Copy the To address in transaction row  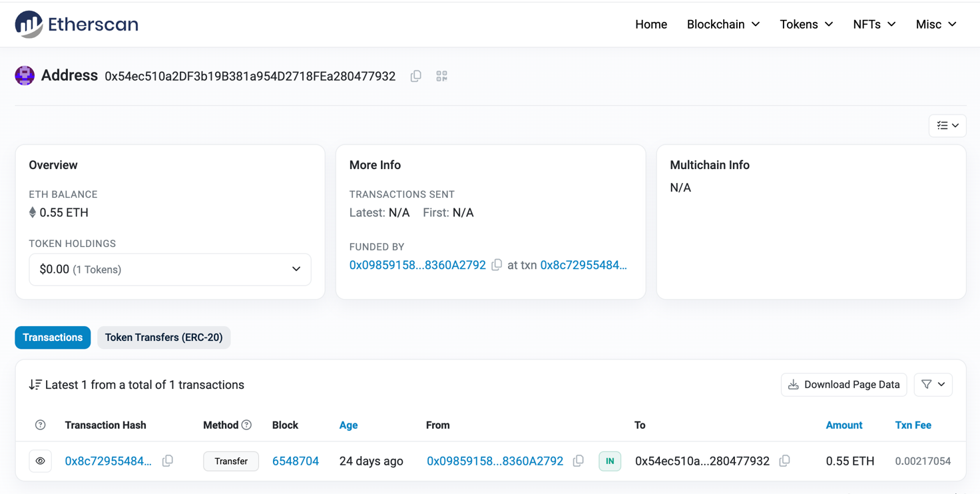785,461
